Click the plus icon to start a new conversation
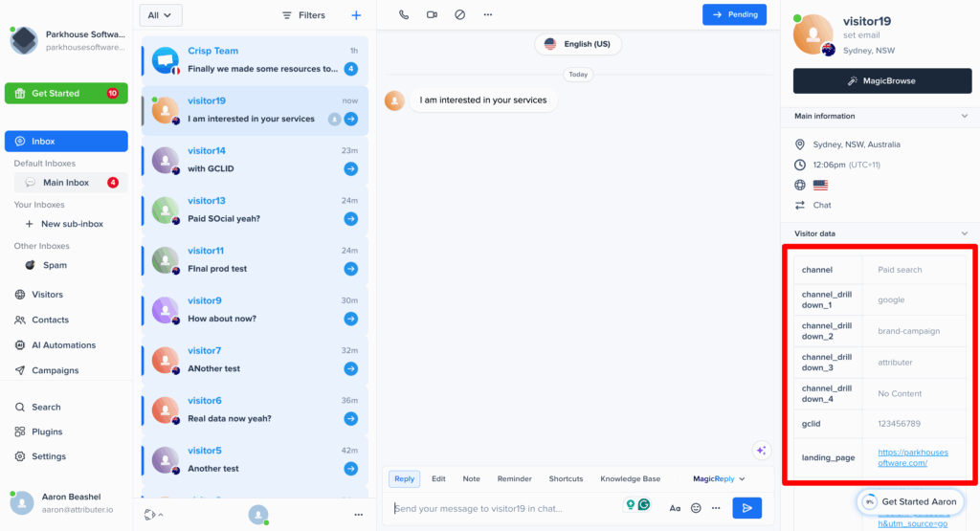This screenshot has height=531, width=980. 356,15
